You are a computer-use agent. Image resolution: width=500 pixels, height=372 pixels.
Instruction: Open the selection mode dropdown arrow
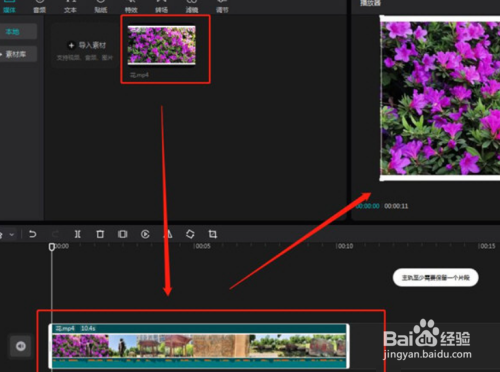[x=12, y=234]
